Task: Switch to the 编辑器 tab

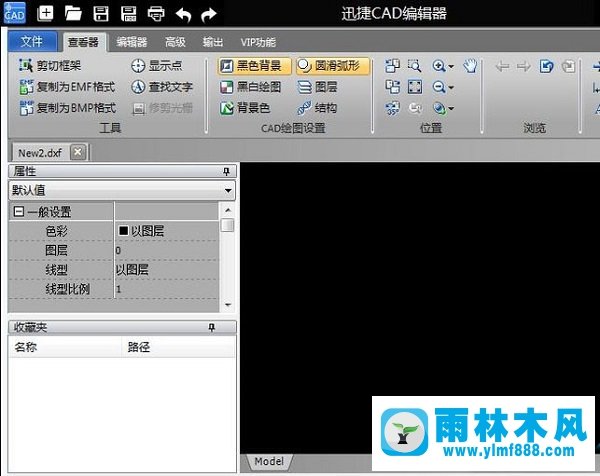Action: [132, 42]
